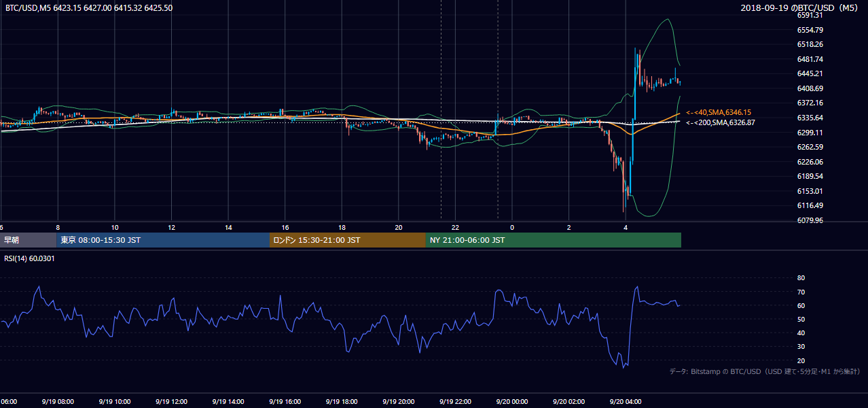This screenshot has height=408, width=868.
Task: Click the 6116.49 price axis label
Action: [810, 205]
